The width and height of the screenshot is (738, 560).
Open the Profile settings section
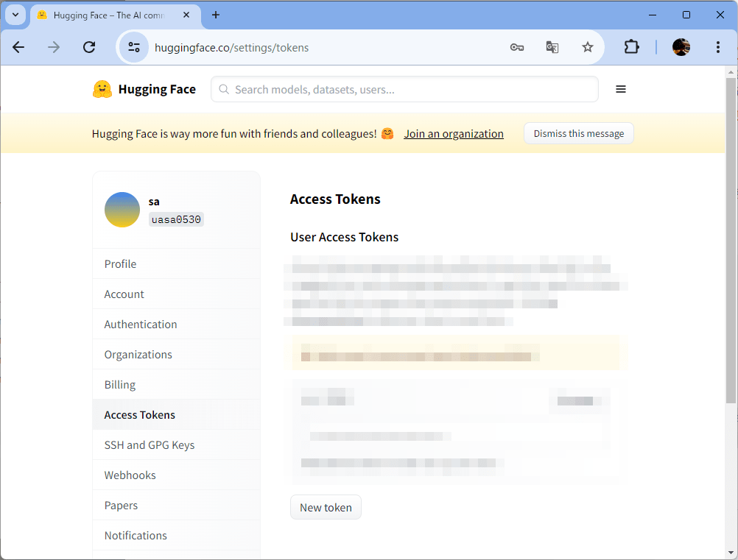[176, 263]
